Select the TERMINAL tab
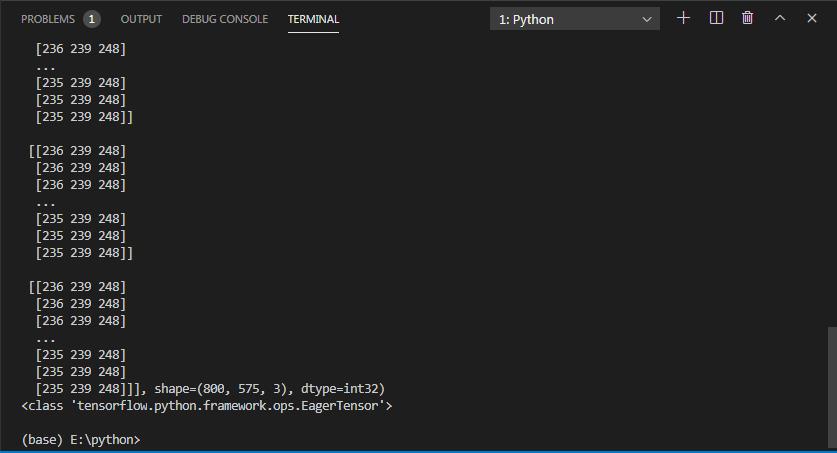837x453 pixels. point(313,19)
